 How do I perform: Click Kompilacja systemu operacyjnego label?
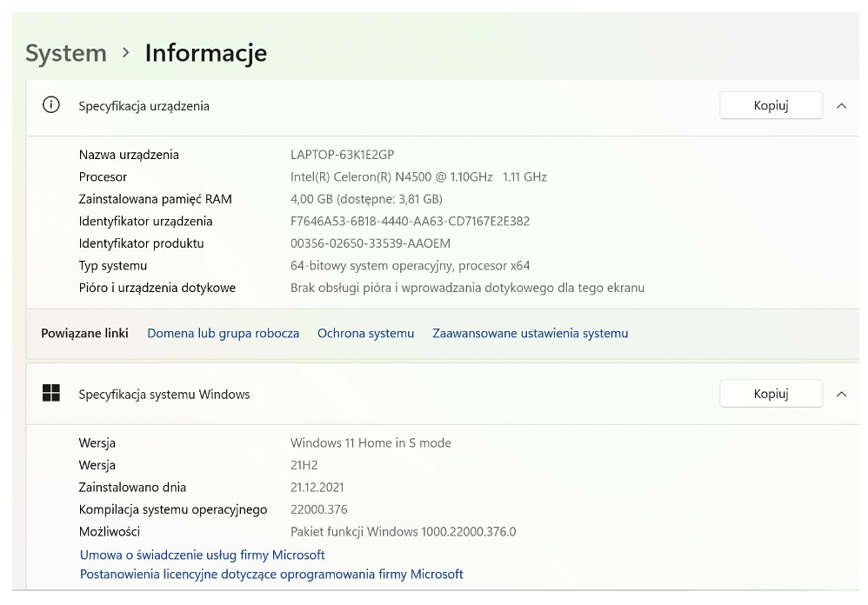[173, 509]
